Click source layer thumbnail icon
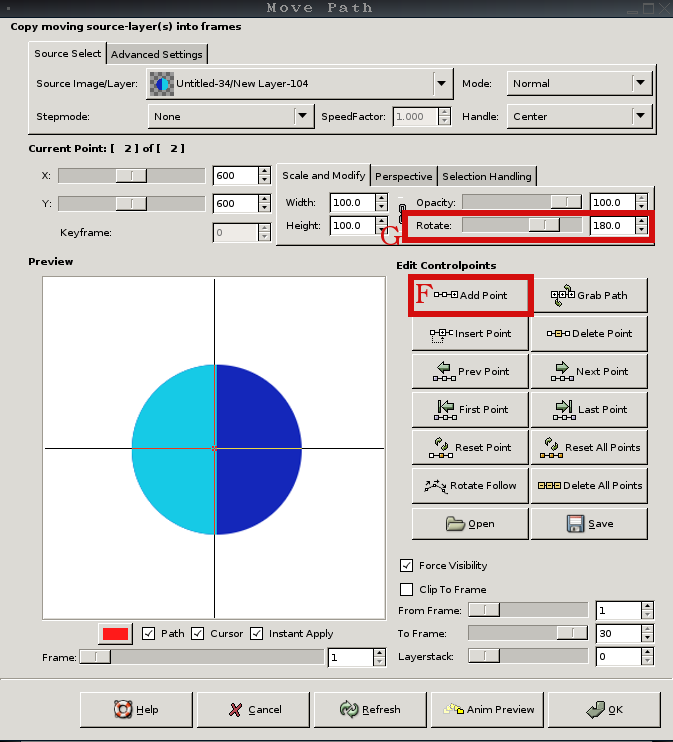The image size is (673, 742). 162,84
